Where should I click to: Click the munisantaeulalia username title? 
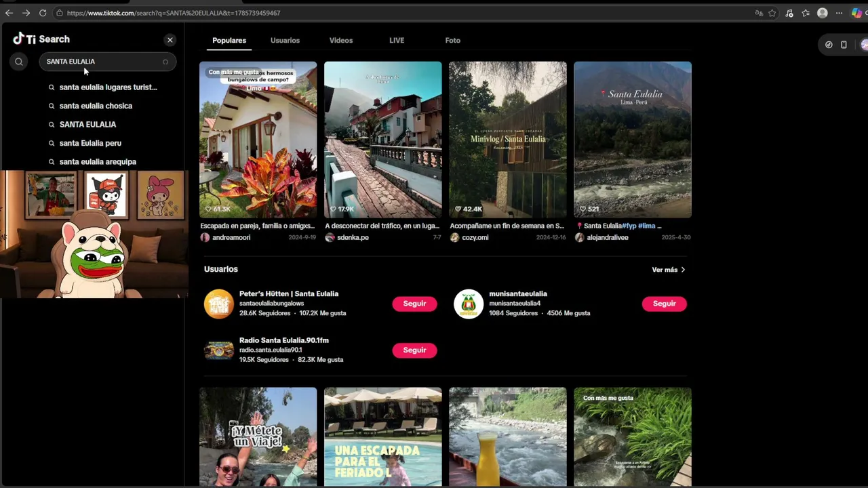[x=518, y=293]
